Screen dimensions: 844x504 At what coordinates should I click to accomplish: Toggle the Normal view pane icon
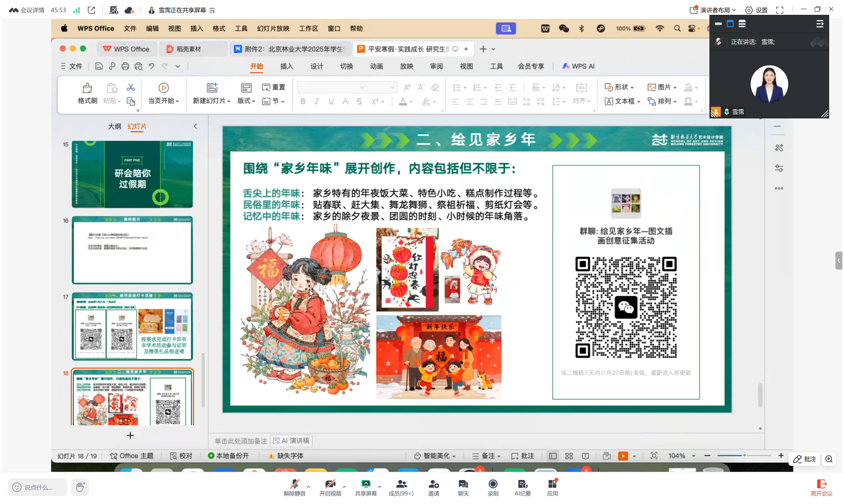(x=553, y=456)
